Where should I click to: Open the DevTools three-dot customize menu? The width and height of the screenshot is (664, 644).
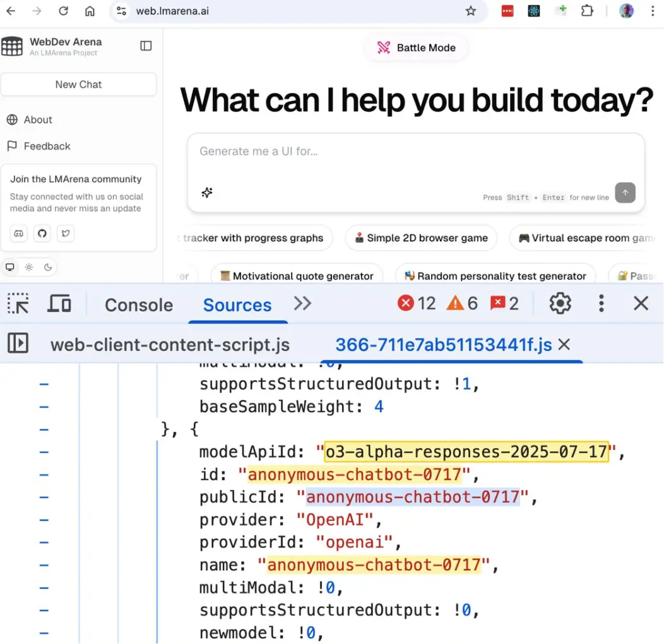pos(601,304)
